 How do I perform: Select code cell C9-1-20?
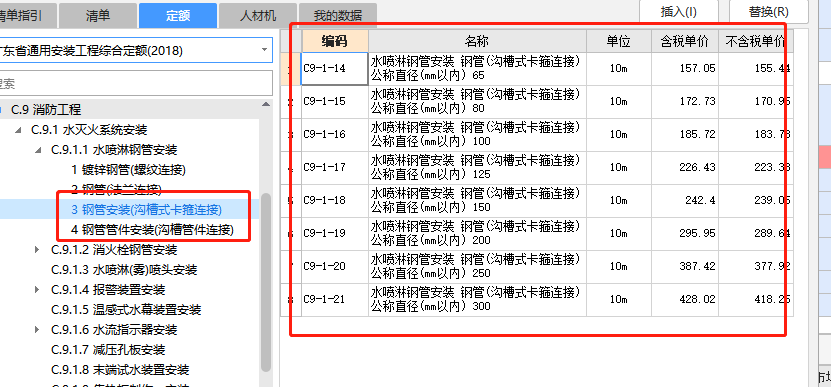point(335,267)
